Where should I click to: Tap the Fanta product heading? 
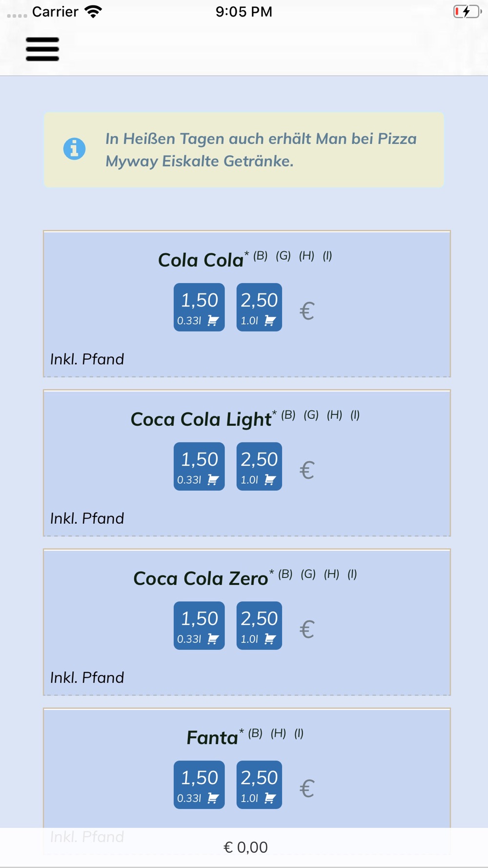click(x=212, y=738)
